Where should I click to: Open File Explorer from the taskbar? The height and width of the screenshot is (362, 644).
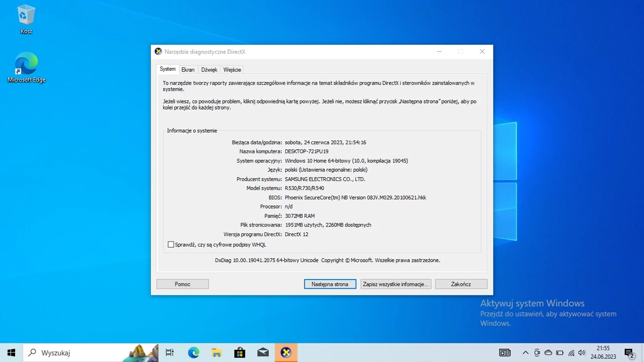coord(216,352)
